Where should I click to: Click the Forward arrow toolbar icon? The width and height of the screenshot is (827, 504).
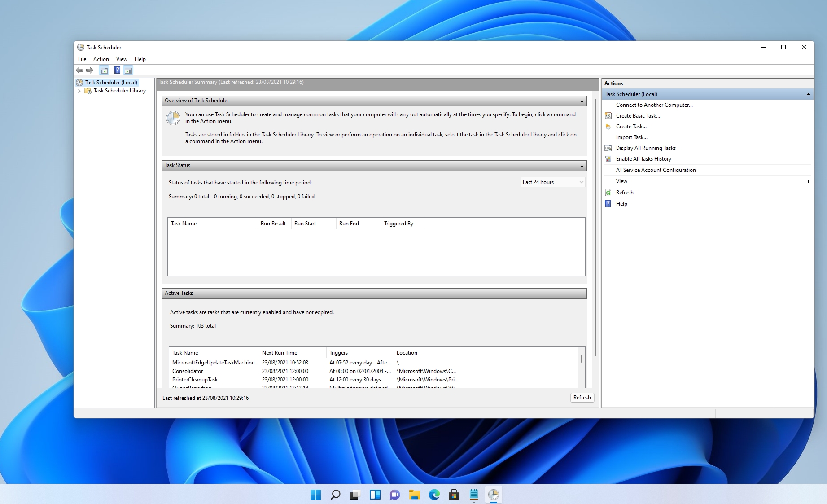coord(90,70)
